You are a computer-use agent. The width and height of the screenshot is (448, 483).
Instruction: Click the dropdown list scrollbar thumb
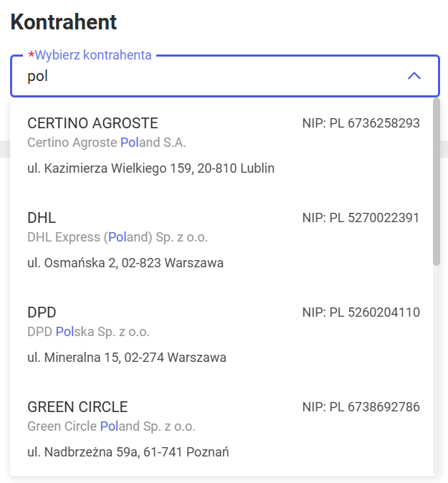click(x=436, y=182)
